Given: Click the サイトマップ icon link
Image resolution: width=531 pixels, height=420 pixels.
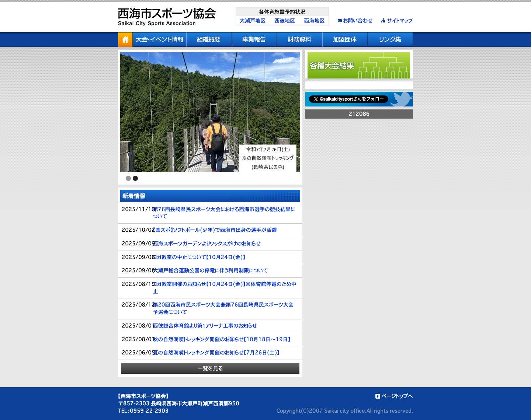Looking at the screenshot, I should click(383, 21).
